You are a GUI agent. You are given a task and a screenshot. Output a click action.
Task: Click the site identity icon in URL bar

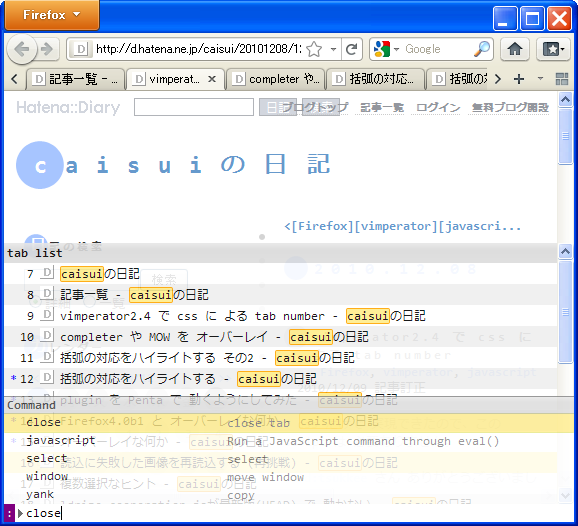click(x=80, y=49)
